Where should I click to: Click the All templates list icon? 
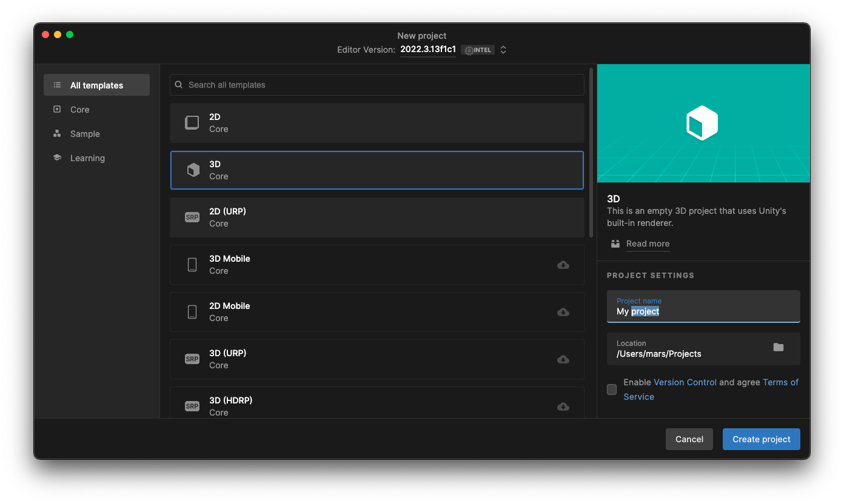pyautogui.click(x=57, y=85)
